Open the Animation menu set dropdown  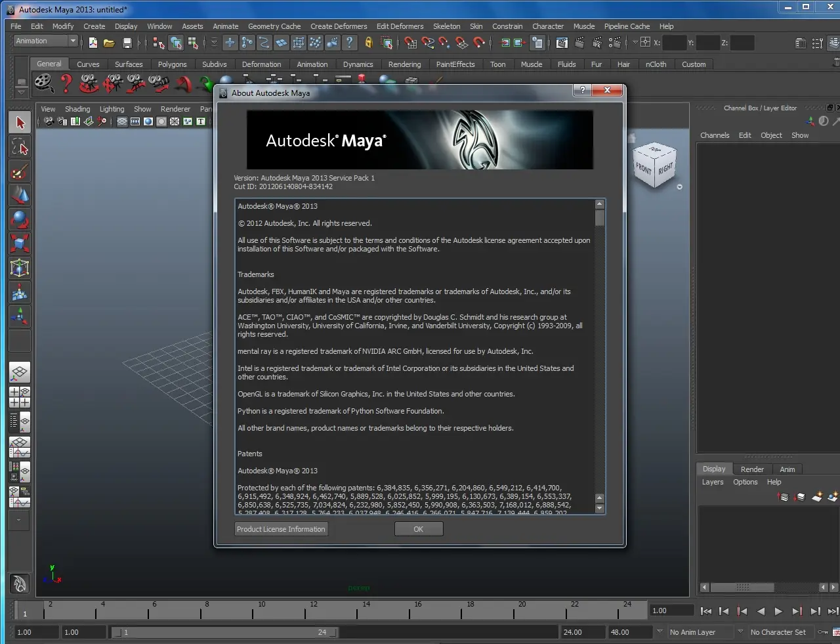[46, 41]
